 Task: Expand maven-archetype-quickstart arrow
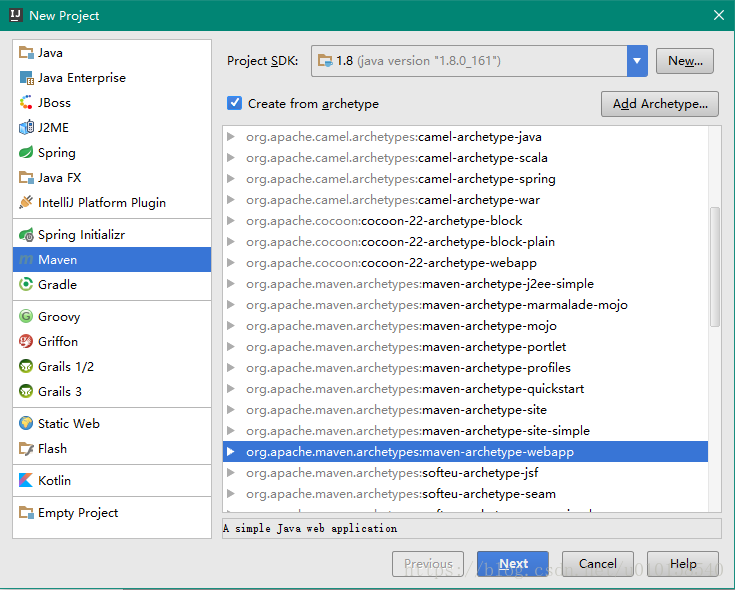point(231,388)
